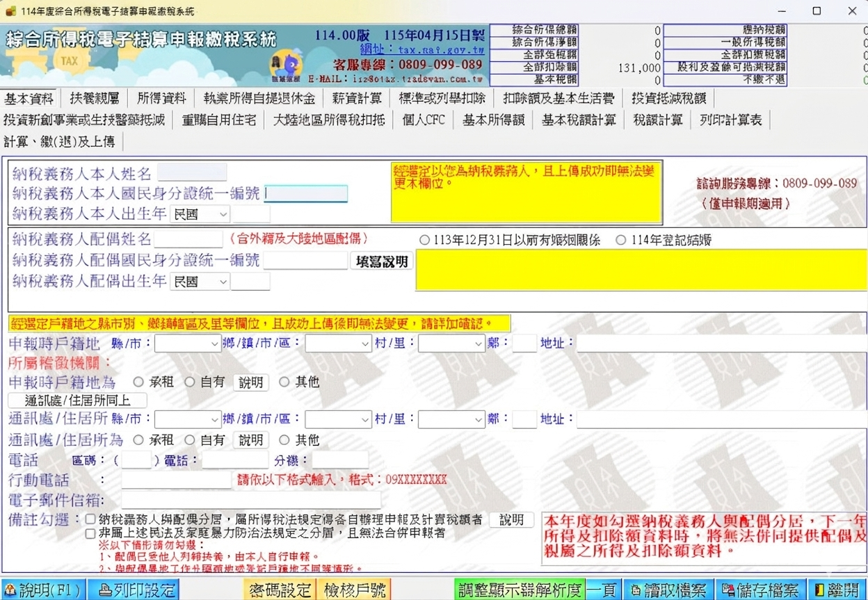Screen dimensions: 868x600
Task: Click 納稅義務人本人姓名 input field
Action: click(192, 172)
